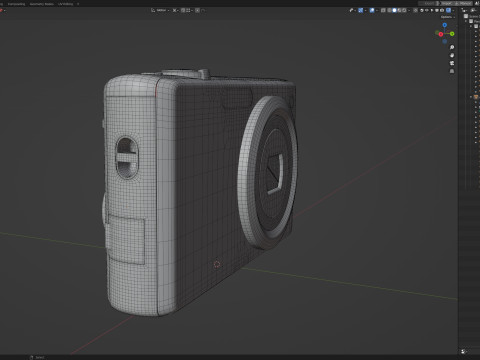Click the blue Z axis on navigation gizmo

(445, 25)
